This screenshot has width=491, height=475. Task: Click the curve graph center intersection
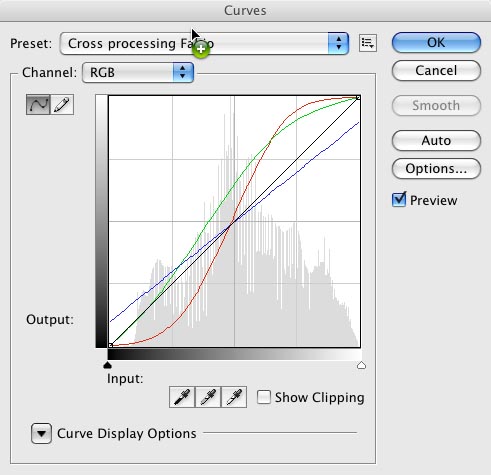tap(234, 221)
